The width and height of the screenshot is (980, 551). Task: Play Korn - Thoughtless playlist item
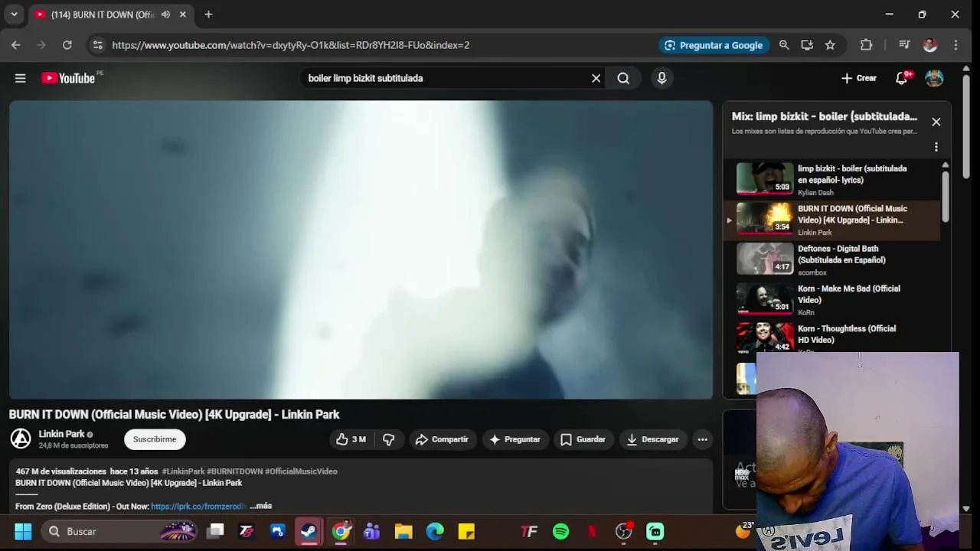click(x=832, y=338)
